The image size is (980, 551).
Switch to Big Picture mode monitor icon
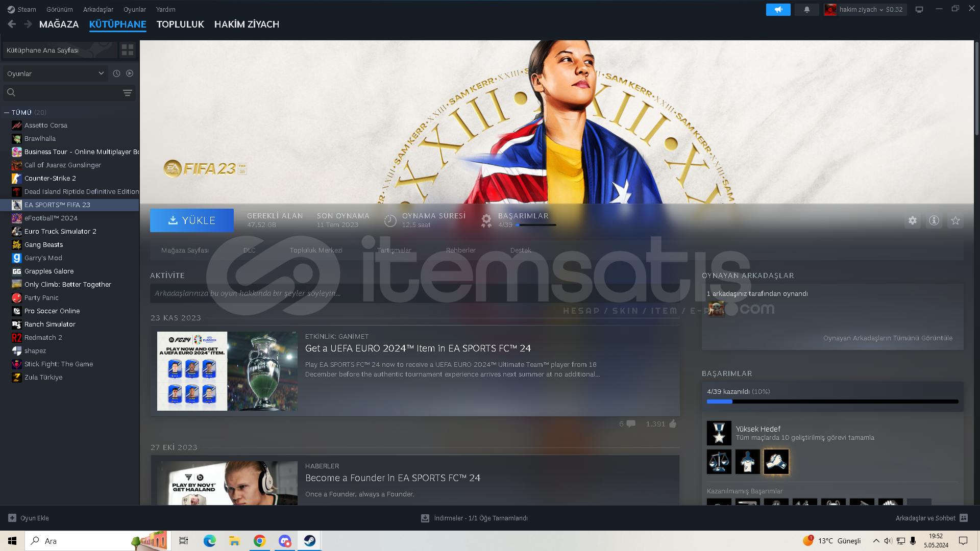tap(919, 9)
